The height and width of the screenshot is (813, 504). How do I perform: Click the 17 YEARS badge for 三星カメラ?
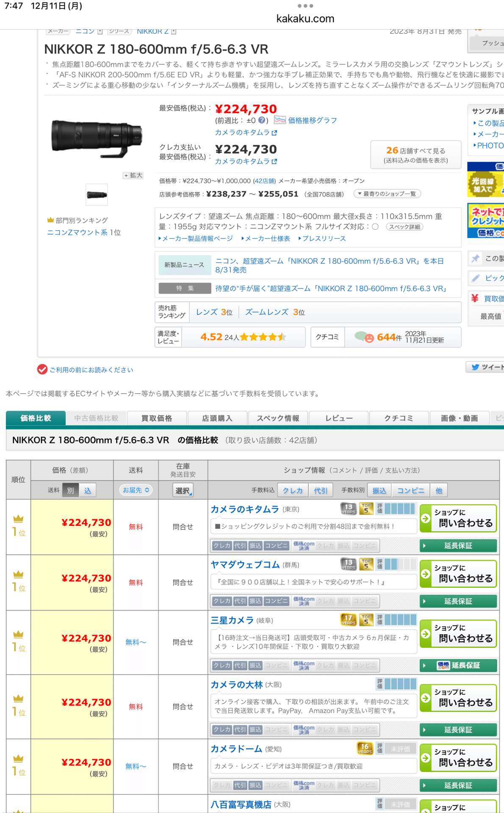click(x=349, y=620)
